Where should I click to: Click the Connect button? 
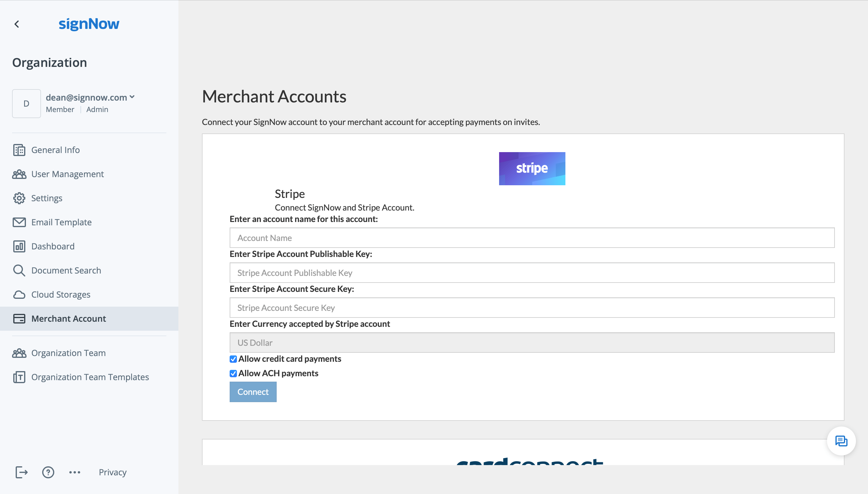click(253, 392)
